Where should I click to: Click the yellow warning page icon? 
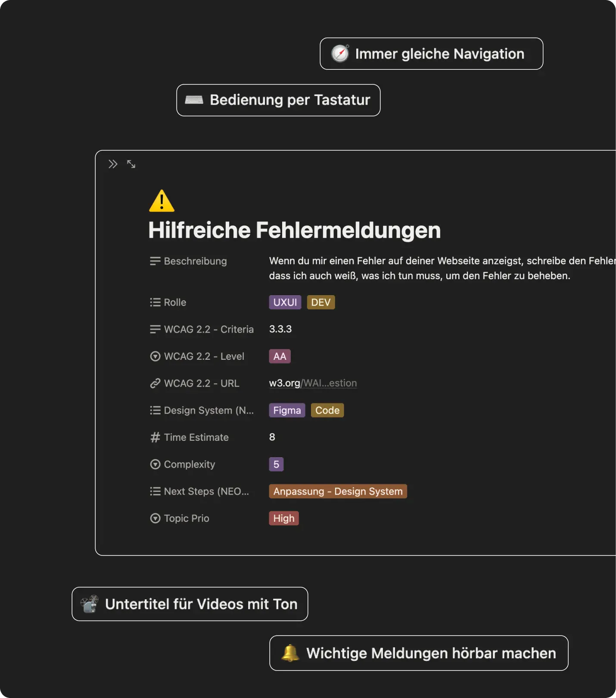[162, 201]
